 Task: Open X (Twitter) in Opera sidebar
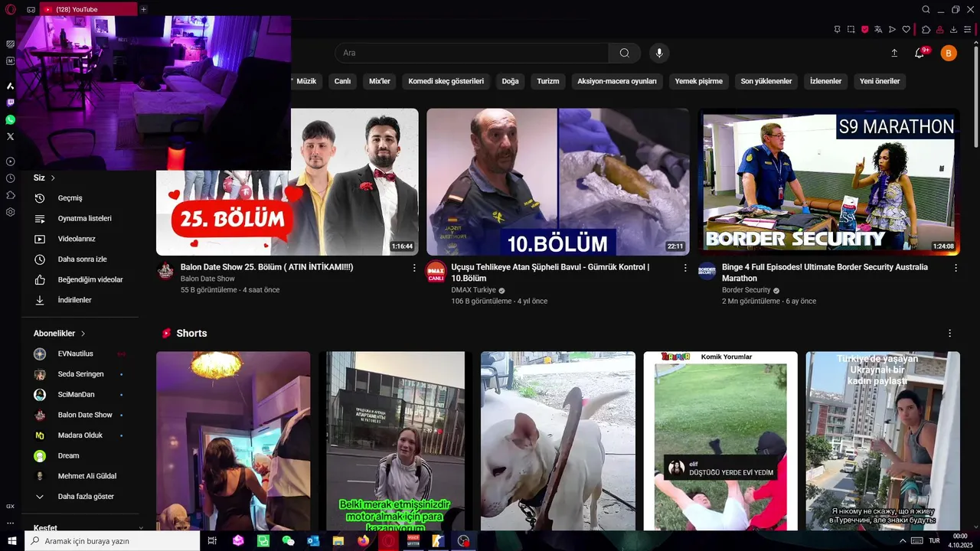coord(10,136)
